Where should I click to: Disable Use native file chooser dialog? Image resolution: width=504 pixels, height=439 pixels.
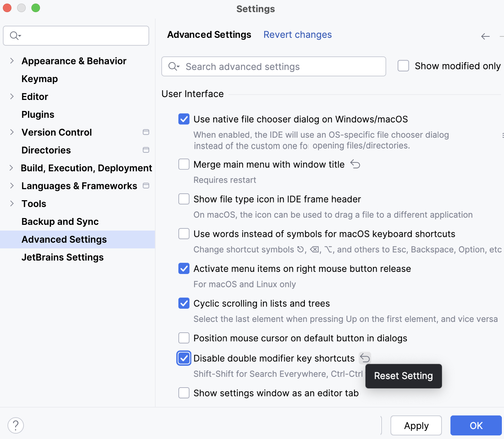click(x=184, y=119)
